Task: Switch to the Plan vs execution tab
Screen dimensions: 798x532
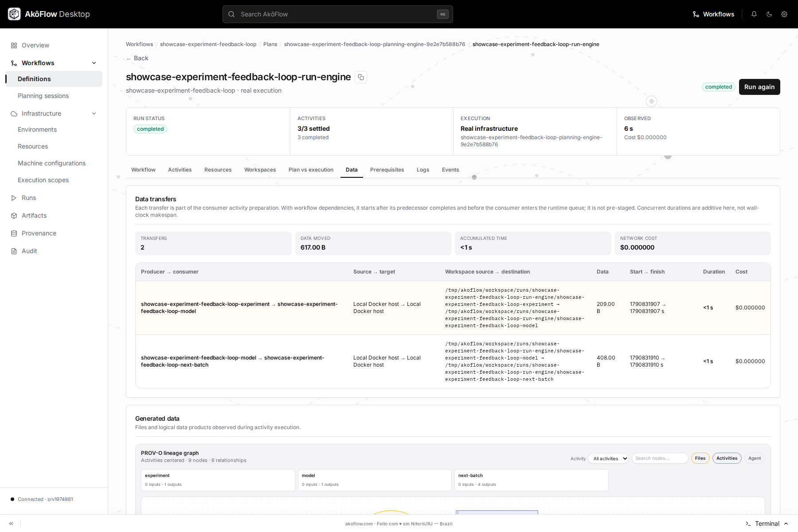Action: pyautogui.click(x=311, y=170)
